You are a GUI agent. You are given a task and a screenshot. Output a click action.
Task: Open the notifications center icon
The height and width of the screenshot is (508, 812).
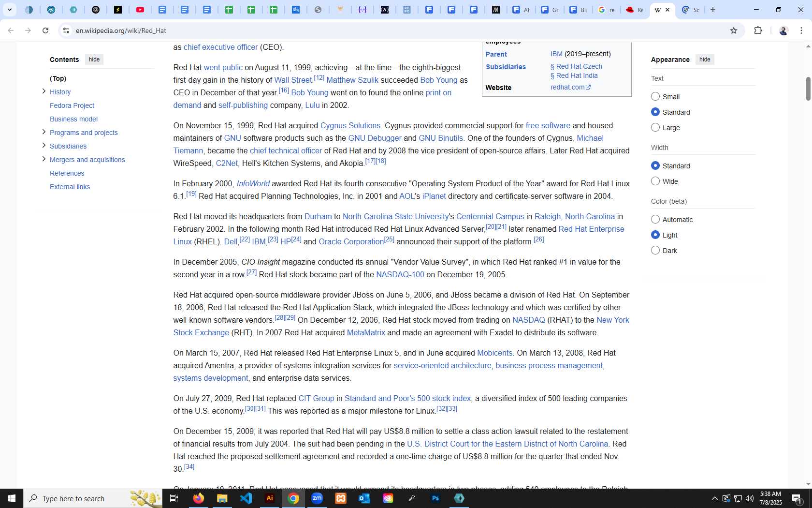coord(797,498)
